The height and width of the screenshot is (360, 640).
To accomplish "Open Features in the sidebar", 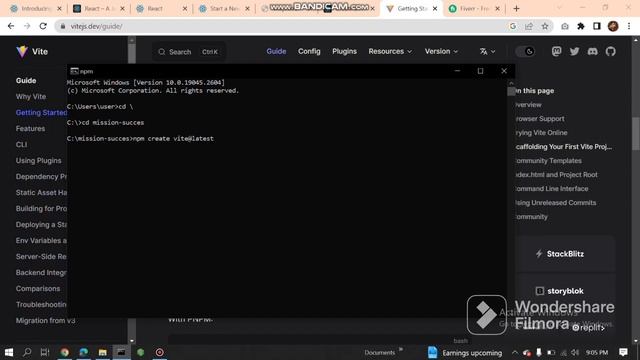I will coord(31,129).
